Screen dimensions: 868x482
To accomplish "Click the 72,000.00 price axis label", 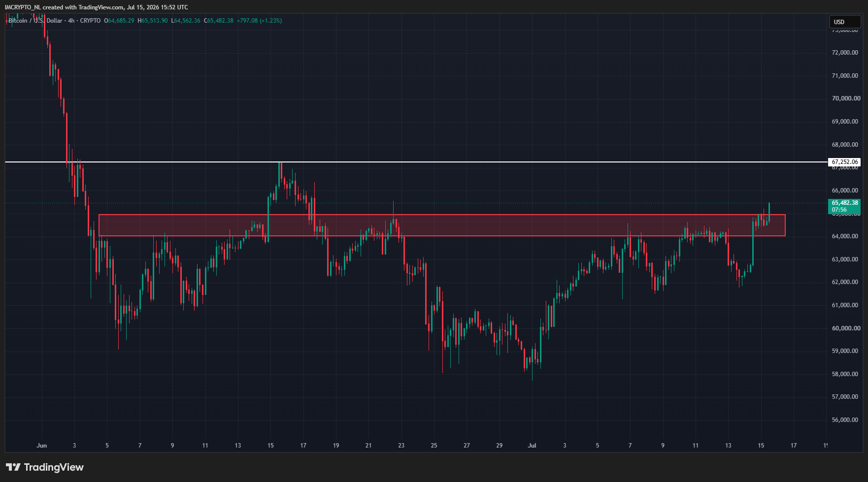I will 845,53.
